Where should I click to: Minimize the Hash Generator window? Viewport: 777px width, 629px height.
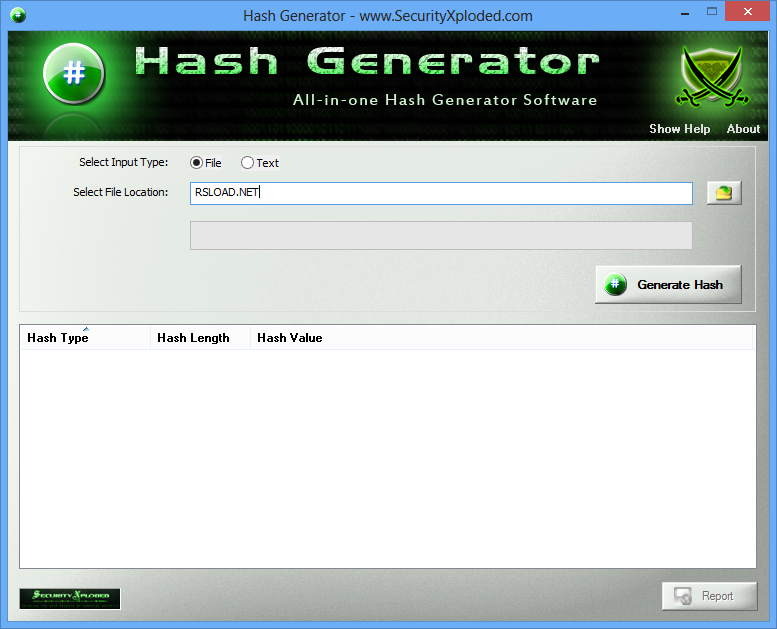685,12
